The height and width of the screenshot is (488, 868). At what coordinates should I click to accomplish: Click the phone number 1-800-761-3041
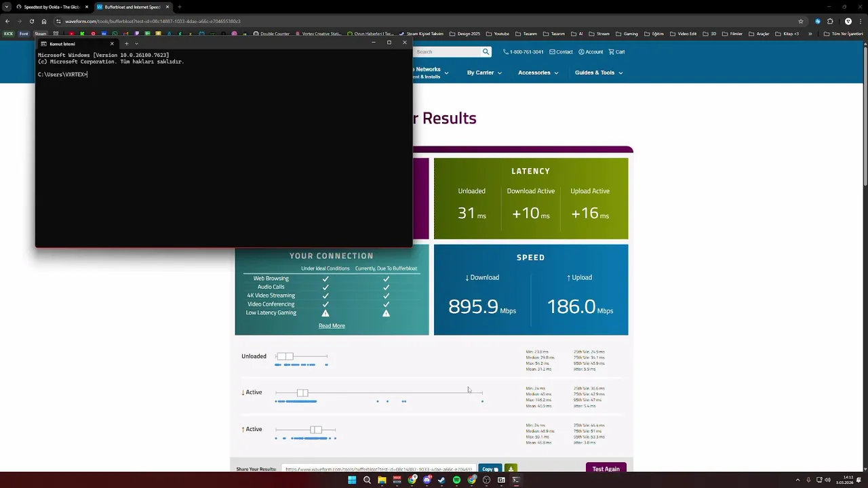[524, 52]
